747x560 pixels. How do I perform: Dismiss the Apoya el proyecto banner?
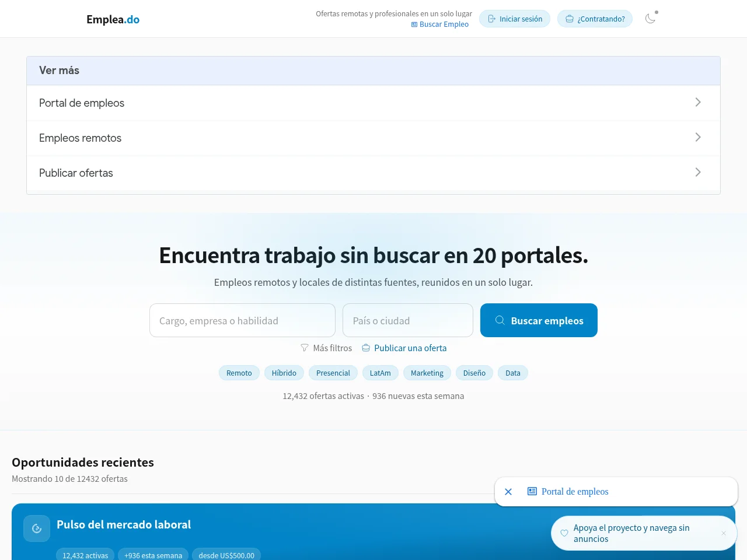(724, 533)
